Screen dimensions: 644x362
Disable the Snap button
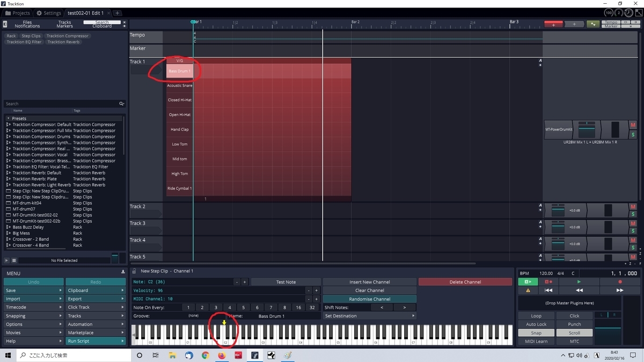pyautogui.click(x=536, y=333)
